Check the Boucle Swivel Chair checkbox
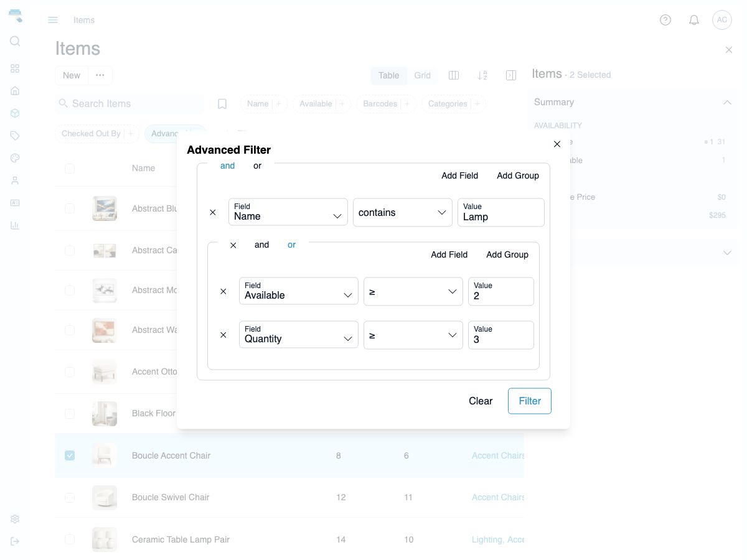 70,497
